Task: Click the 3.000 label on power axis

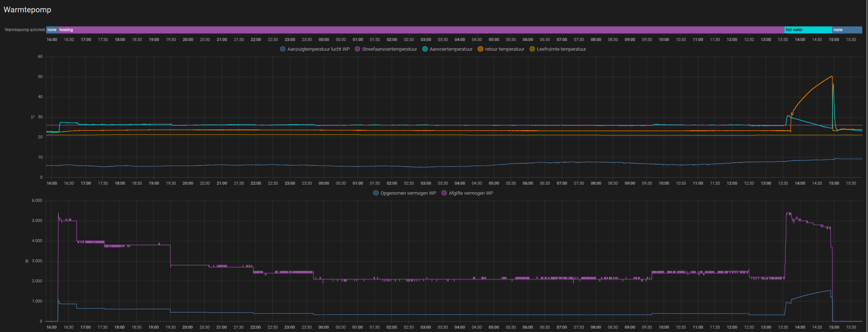Action: click(x=37, y=261)
